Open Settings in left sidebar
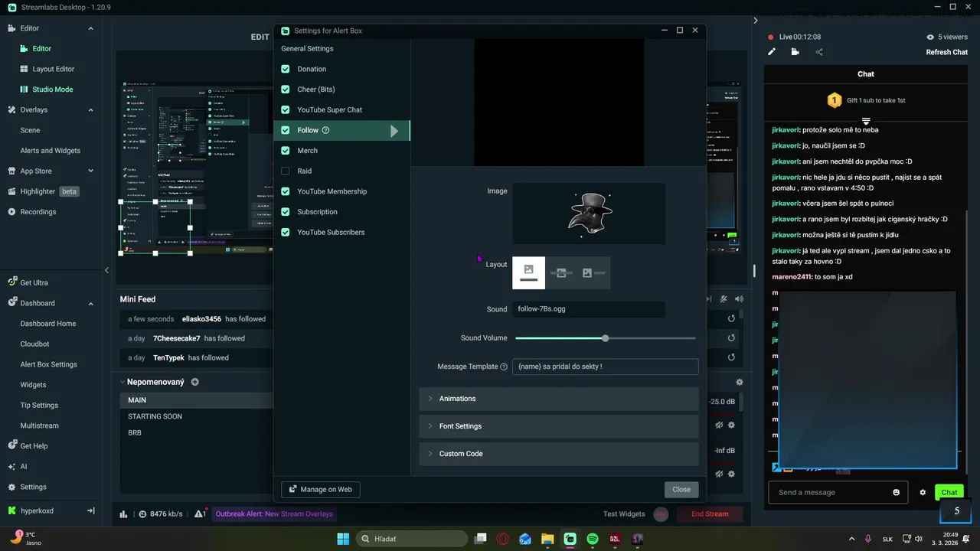This screenshot has width=980, height=551. point(27,487)
